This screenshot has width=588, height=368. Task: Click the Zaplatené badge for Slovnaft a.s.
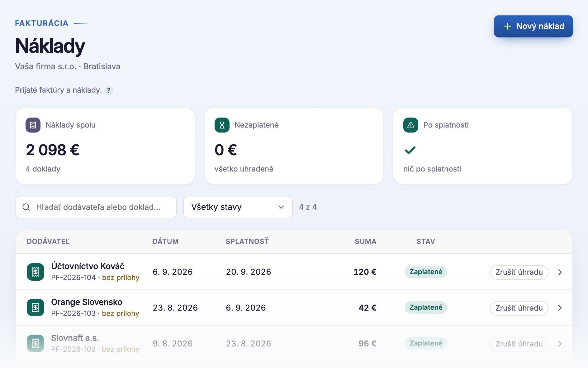coord(426,343)
